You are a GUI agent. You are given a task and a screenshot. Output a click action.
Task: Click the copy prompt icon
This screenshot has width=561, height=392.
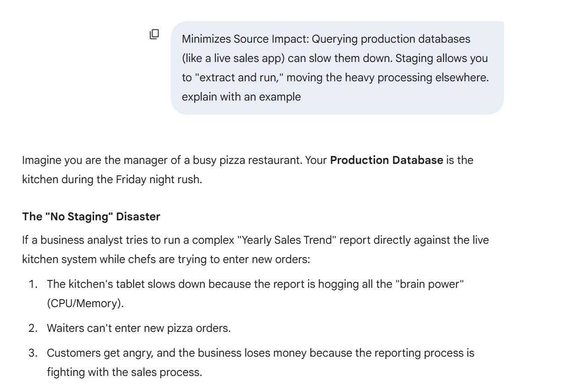154,34
